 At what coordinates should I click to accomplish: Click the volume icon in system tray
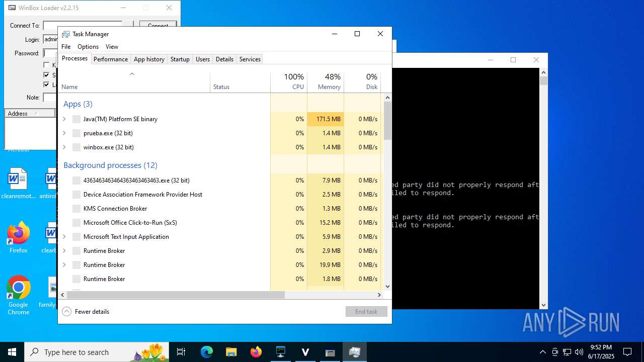pyautogui.click(x=579, y=352)
